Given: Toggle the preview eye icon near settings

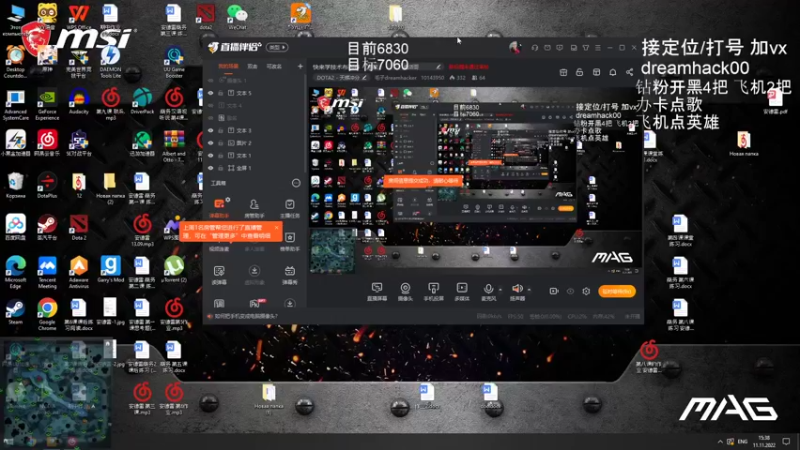Looking at the screenshot, I should (570, 291).
